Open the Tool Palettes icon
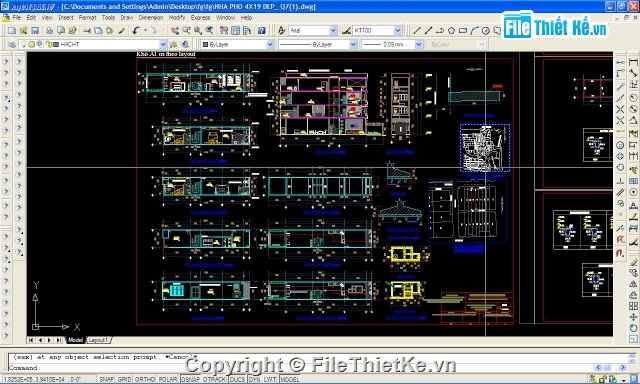The image size is (640, 384). [247, 31]
